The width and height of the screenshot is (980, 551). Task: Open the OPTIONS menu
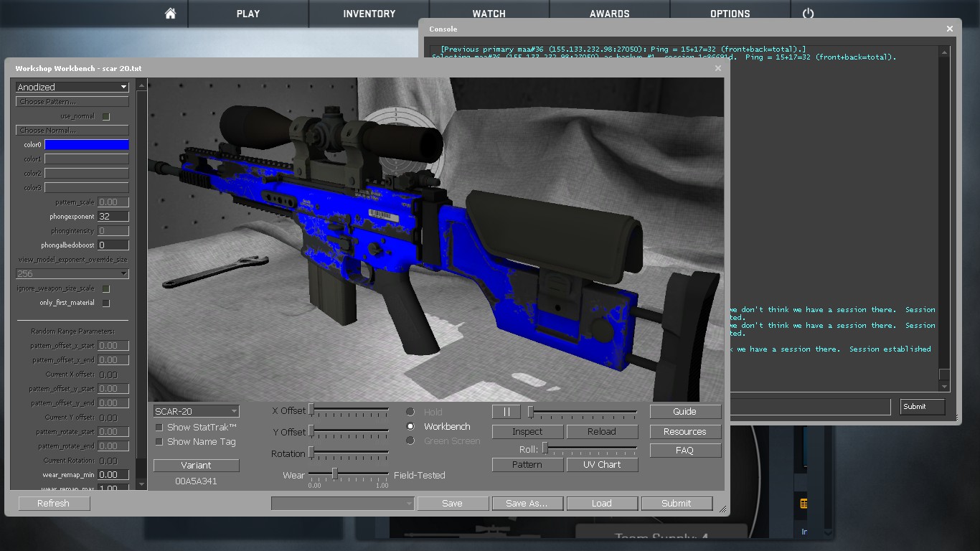(730, 14)
